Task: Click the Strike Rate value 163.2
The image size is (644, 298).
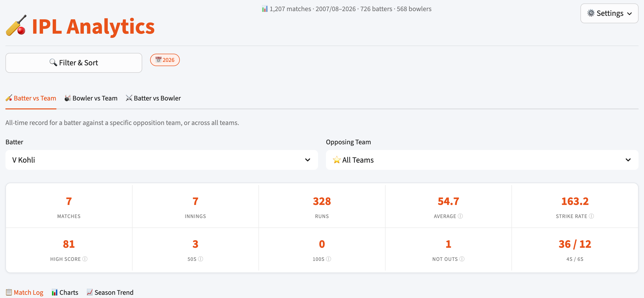Action: (575, 201)
